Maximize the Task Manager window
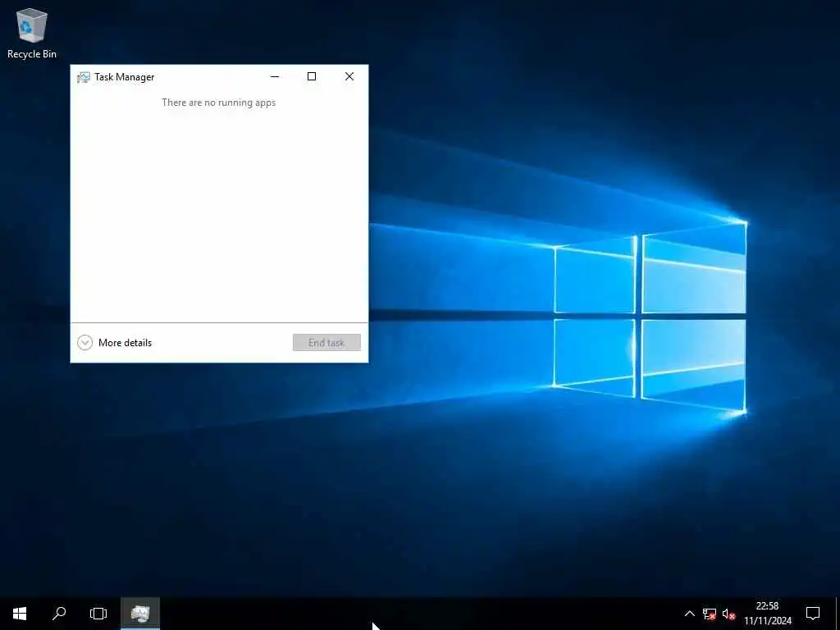 (x=311, y=76)
